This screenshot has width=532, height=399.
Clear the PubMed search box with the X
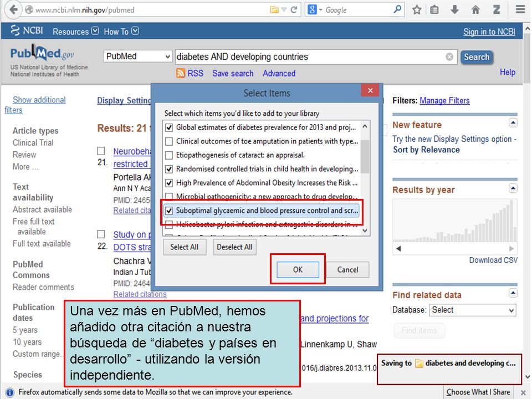[449, 57]
